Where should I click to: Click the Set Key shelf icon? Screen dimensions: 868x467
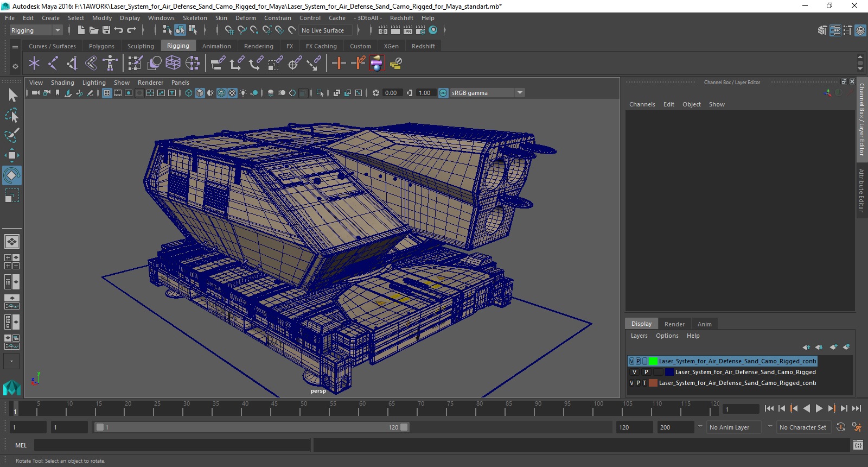(x=339, y=64)
